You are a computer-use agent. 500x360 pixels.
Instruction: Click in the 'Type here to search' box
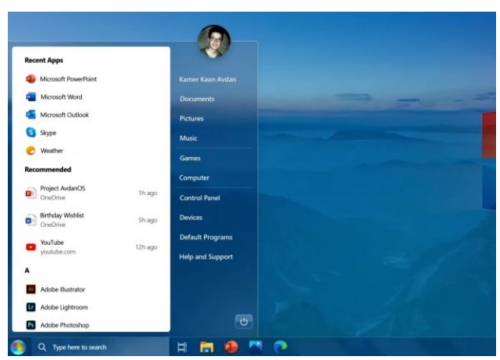(100, 347)
